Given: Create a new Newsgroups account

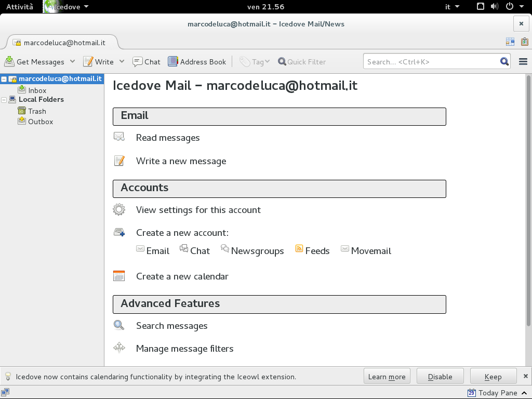Looking at the screenshot, I should click(x=252, y=250).
